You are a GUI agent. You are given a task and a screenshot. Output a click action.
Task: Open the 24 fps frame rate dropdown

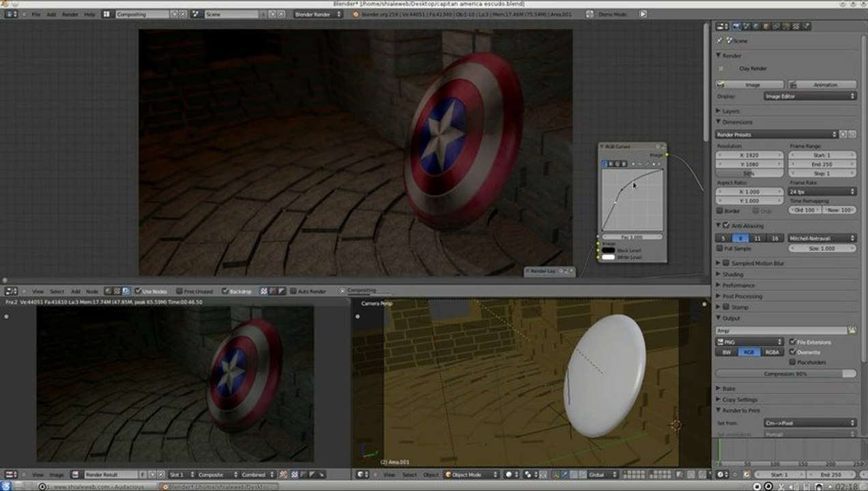click(x=822, y=192)
